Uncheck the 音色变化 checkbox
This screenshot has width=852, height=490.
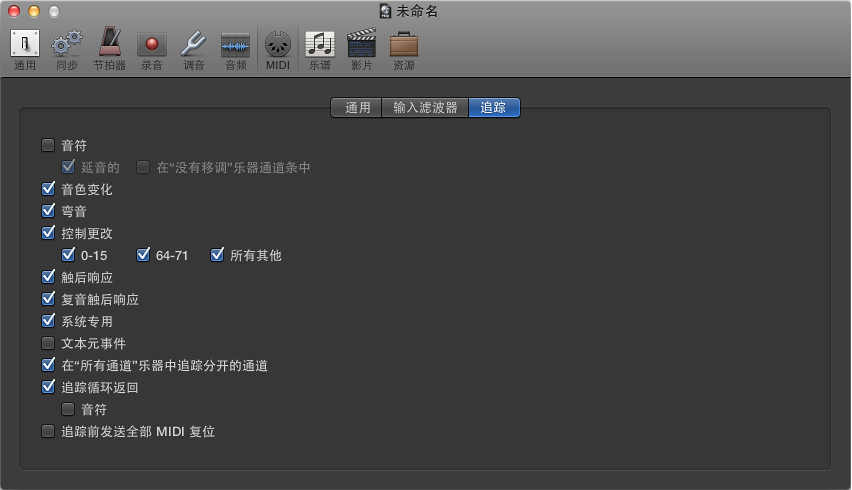48,189
